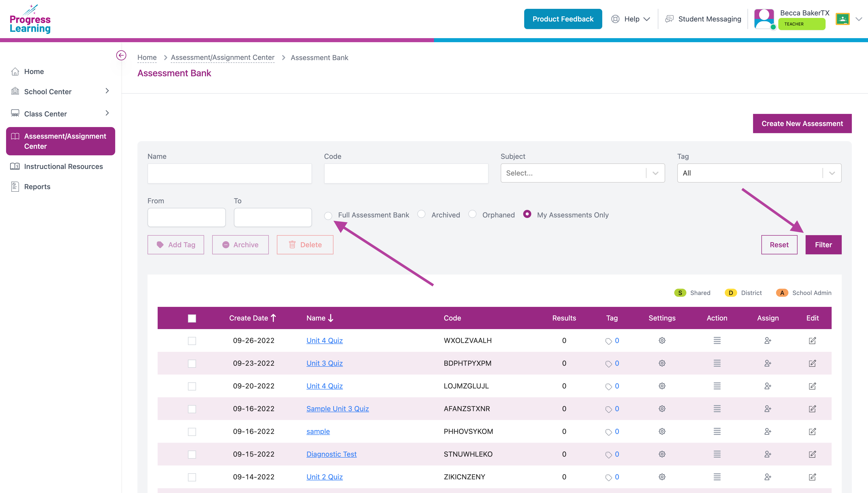
Task: Sort table by Create Date
Action: coord(253,318)
